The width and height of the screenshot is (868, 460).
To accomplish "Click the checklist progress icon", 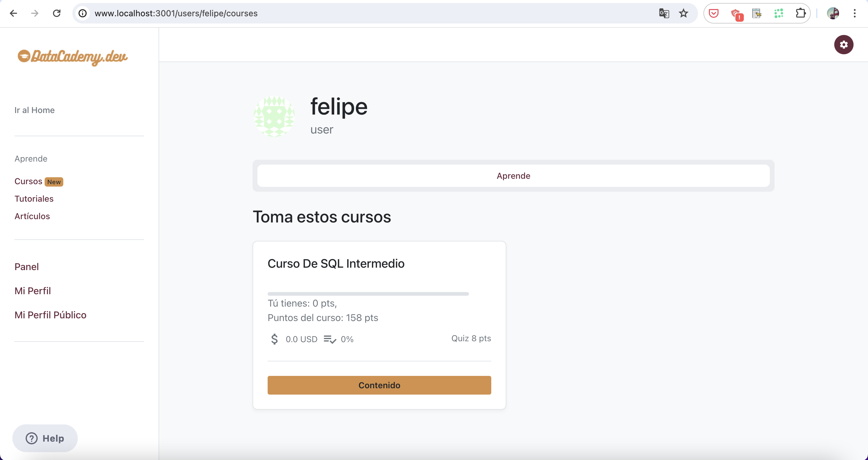I will coord(329,339).
